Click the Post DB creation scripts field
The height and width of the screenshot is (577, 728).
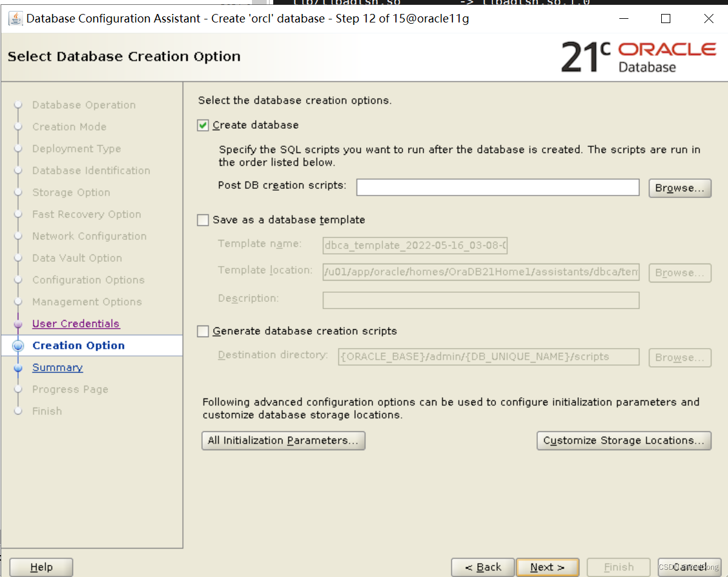click(x=498, y=188)
